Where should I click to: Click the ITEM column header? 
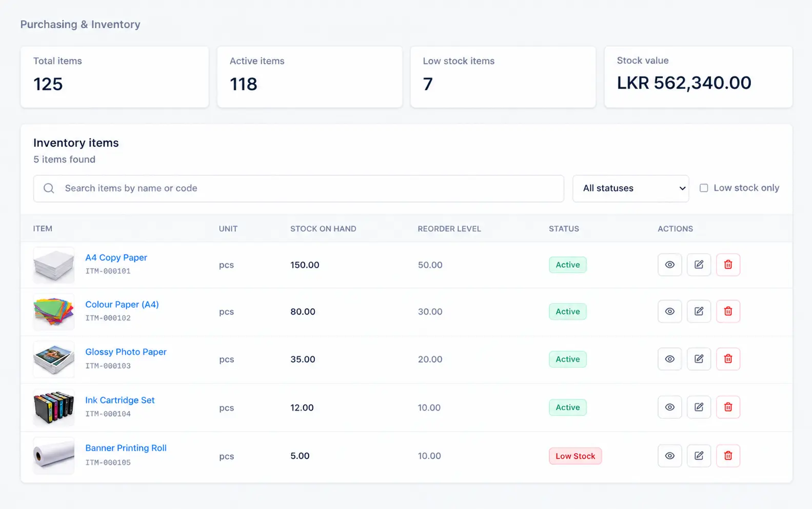43,229
